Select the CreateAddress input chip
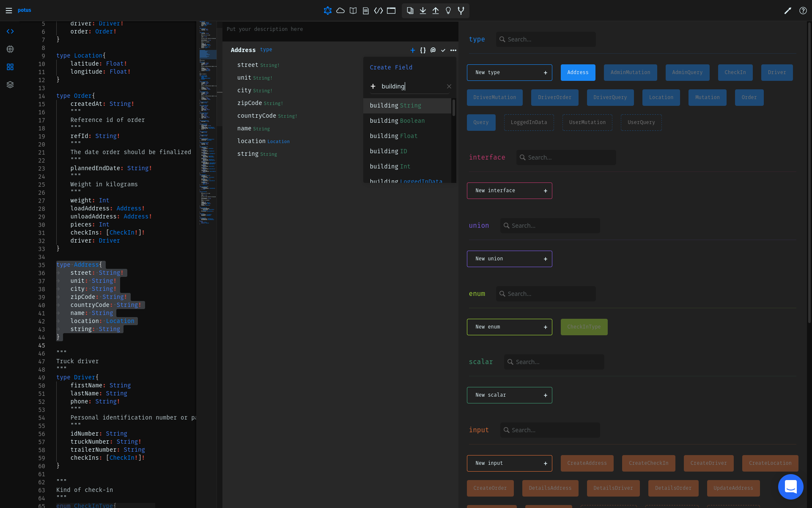This screenshot has height=508, width=812. pyautogui.click(x=587, y=463)
